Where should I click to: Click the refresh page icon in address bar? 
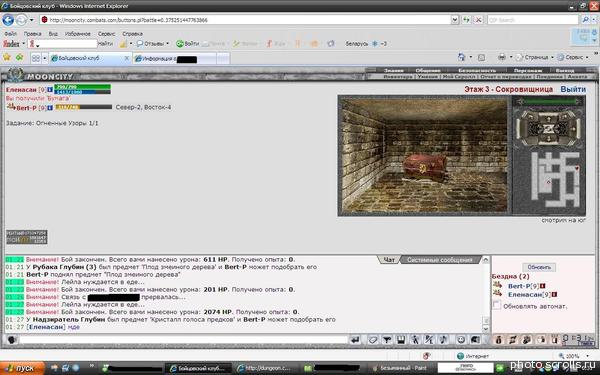click(466, 20)
